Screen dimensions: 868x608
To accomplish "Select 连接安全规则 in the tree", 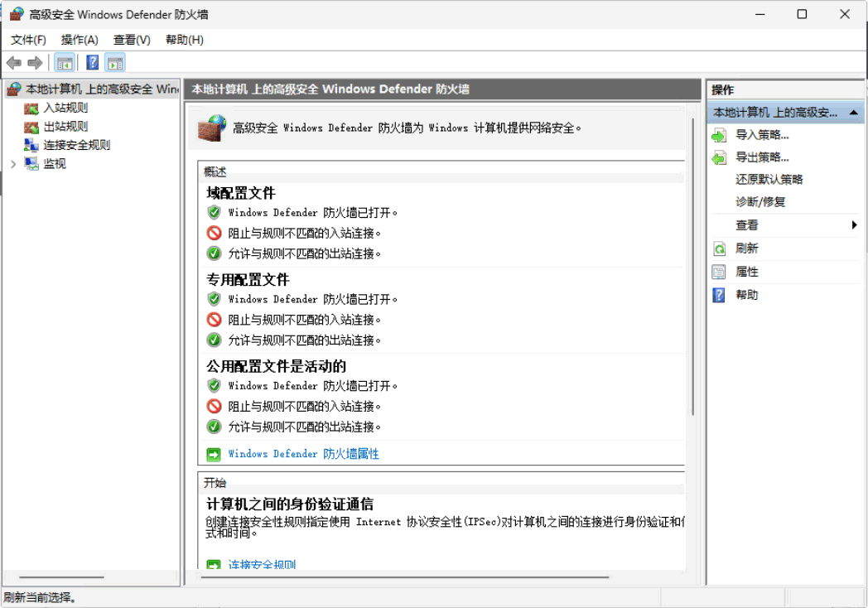I will 77,145.
